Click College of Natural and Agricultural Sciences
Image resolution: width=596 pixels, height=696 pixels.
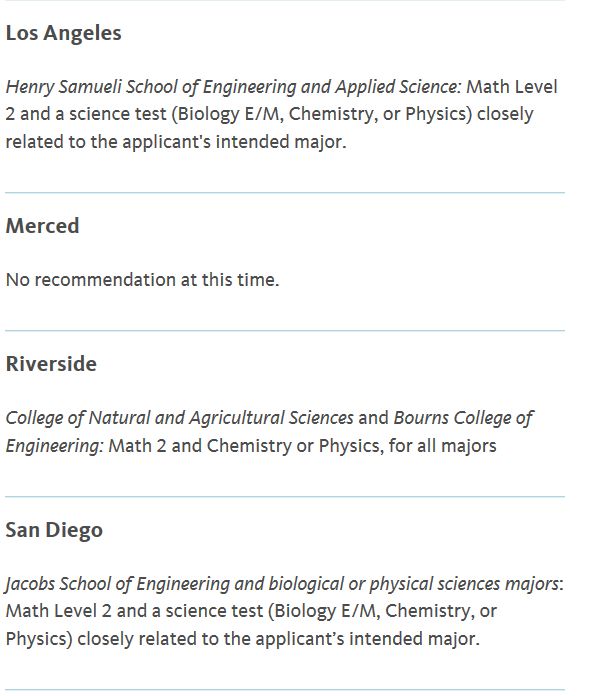coord(180,418)
